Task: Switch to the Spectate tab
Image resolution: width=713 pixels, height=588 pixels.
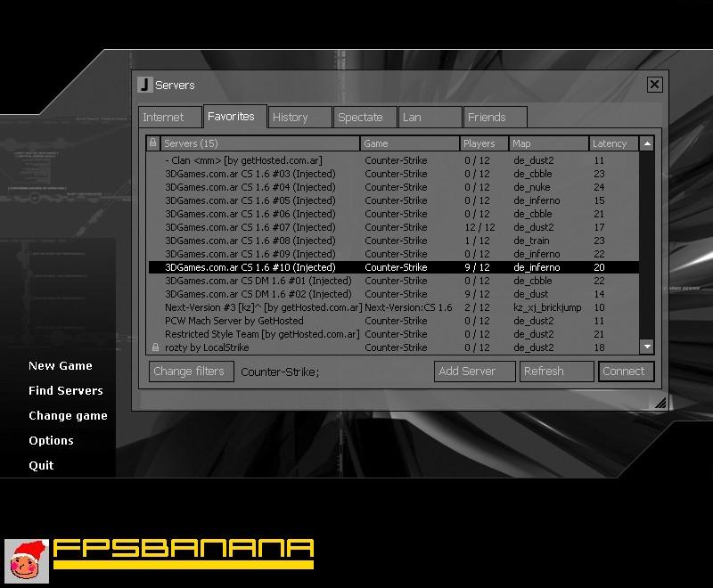Action: tap(365, 118)
